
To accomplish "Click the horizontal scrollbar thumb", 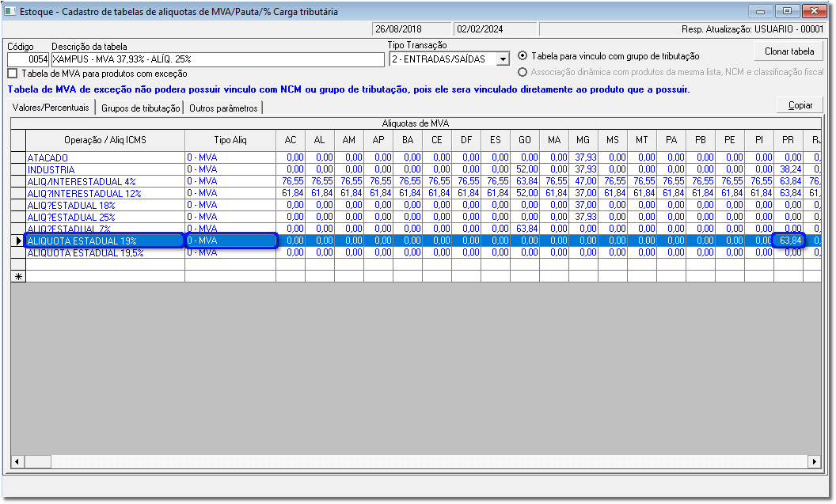I will pos(37,461).
